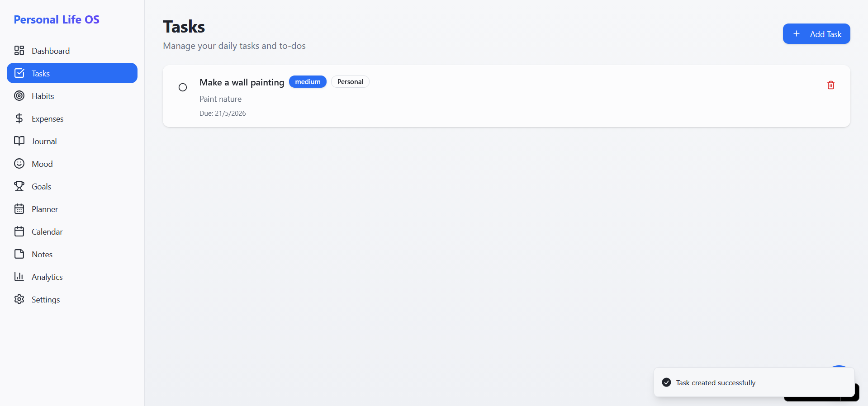
Task: Click the Expenses dollar sign icon
Action: [19, 118]
